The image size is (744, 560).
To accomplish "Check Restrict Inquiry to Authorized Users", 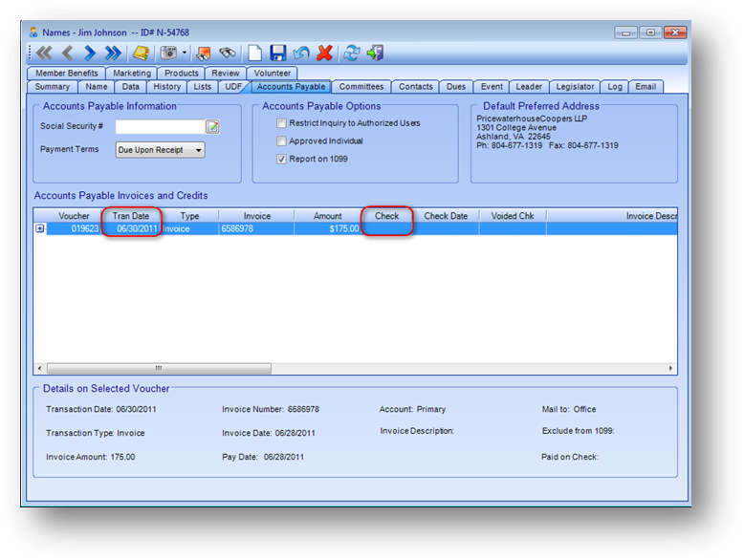I will click(281, 123).
